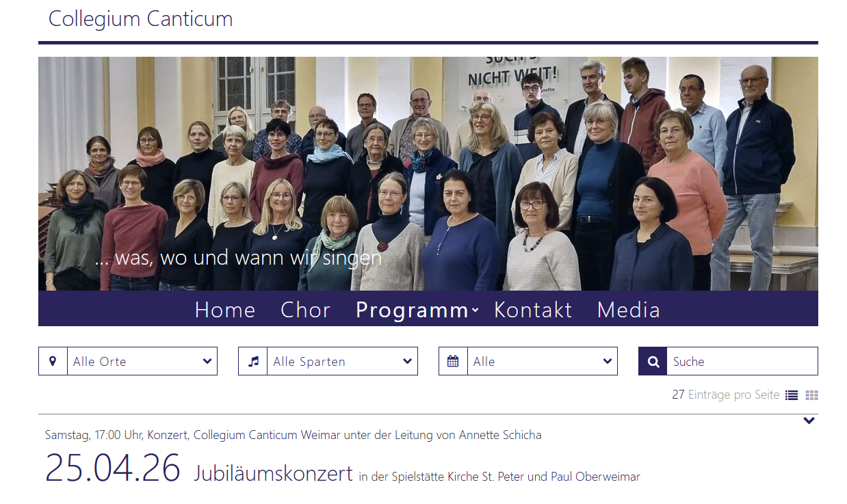Open the Alle Orte dropdown
Viewport: 847px width, 504px height.
(142, 361)
